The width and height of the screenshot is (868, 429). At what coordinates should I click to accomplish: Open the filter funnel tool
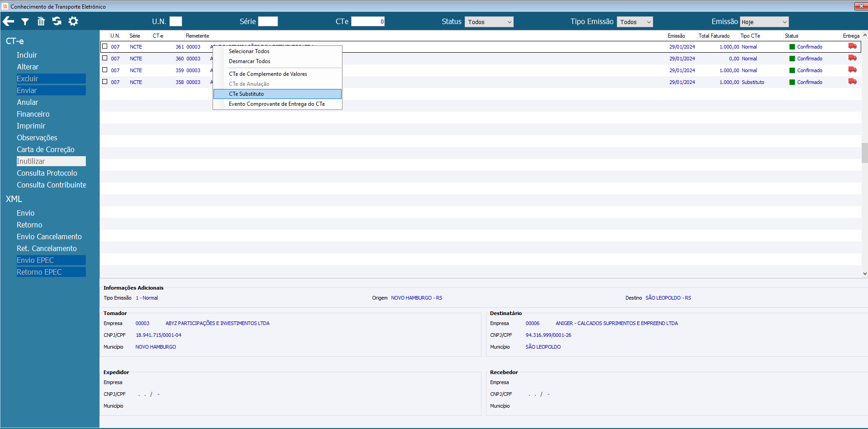click(25, 21)
